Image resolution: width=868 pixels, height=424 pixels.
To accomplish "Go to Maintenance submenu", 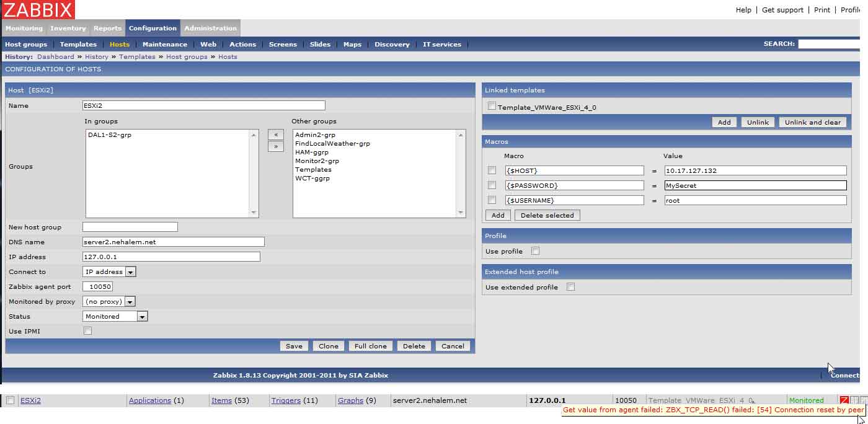I will pos(165,45).
